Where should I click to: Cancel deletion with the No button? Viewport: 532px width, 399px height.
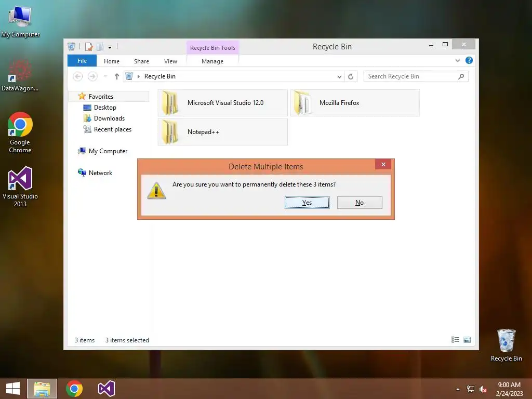click(360, 203)
